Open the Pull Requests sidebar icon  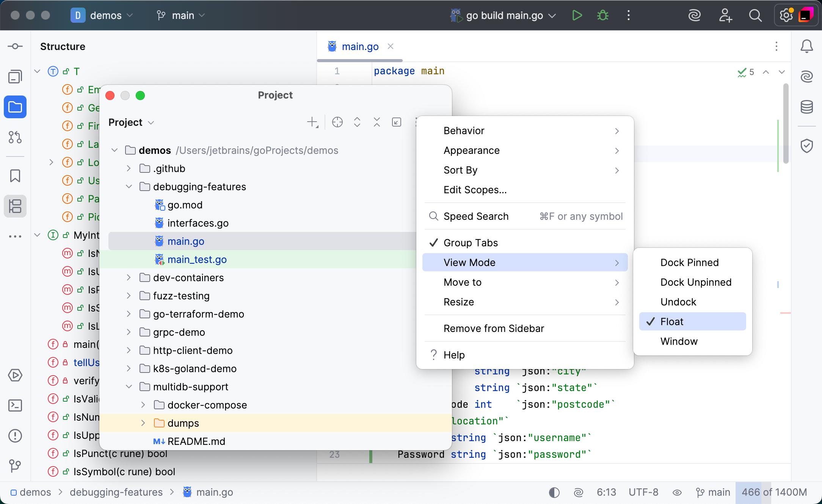click(x=15, y=137)
